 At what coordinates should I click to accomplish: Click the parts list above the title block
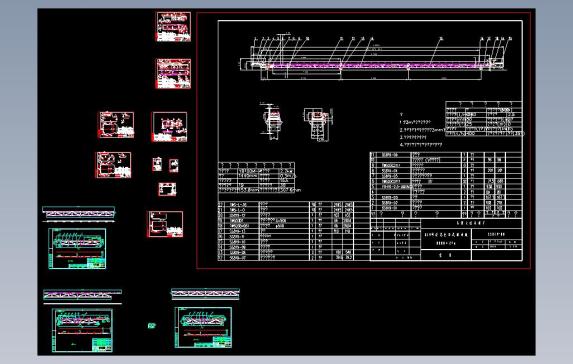click(446, 185)
